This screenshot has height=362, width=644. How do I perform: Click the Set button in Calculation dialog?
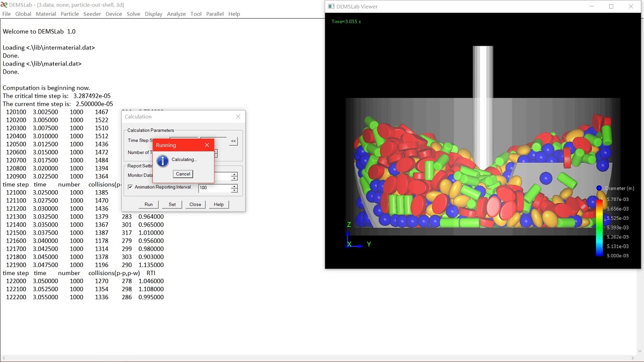[x=172, y=204]
